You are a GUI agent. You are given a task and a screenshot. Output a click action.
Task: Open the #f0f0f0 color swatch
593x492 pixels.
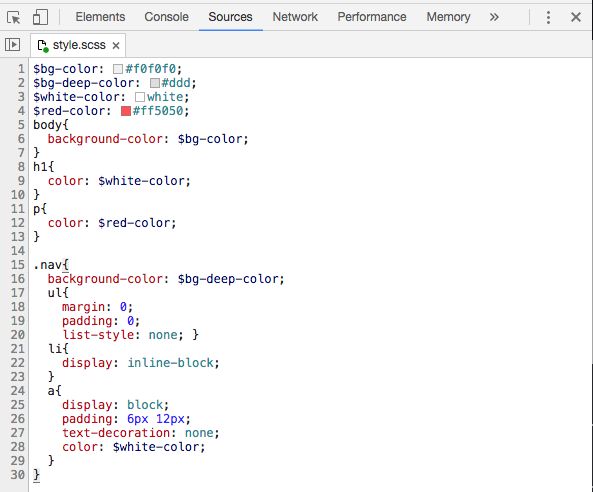tap(118, 69)
